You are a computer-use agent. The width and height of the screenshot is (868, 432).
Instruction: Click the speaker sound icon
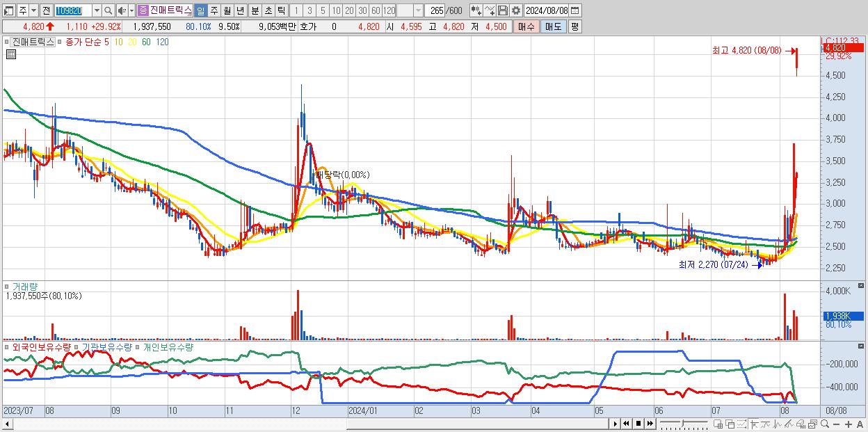[x=122, y=10]
